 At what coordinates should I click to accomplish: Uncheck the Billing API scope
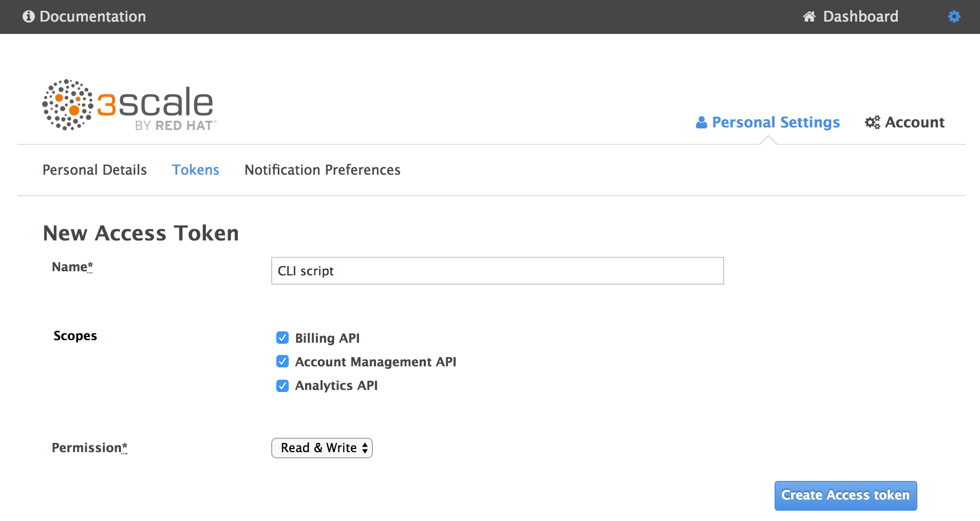pyautogui.click(x=282, y=338)
